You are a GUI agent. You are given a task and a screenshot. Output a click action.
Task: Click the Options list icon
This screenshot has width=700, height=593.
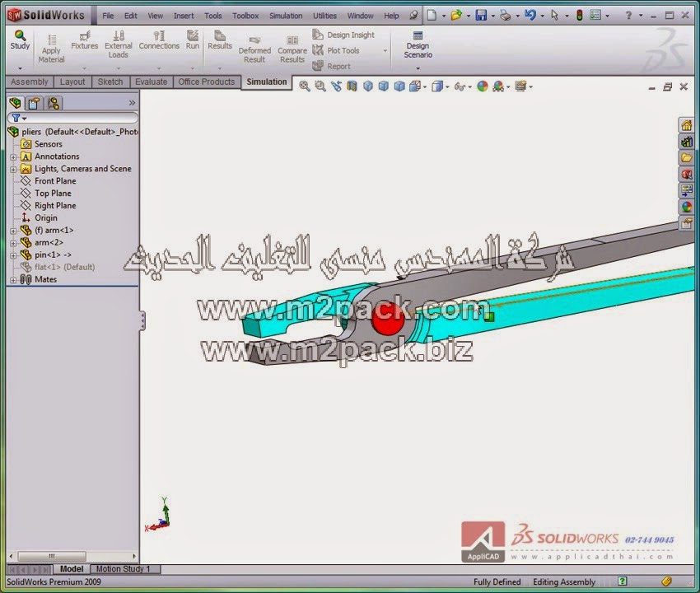click(595, 16)
